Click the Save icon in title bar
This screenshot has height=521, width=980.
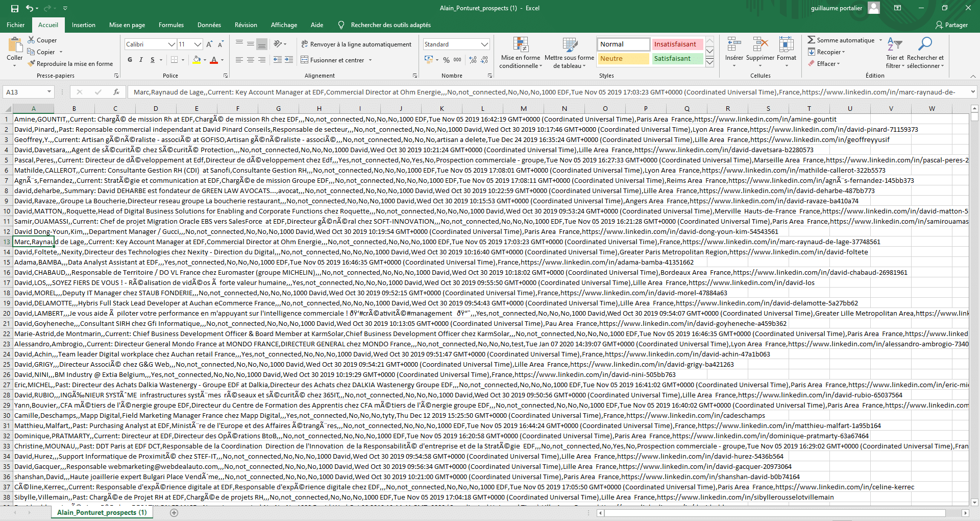click(15, 8)
